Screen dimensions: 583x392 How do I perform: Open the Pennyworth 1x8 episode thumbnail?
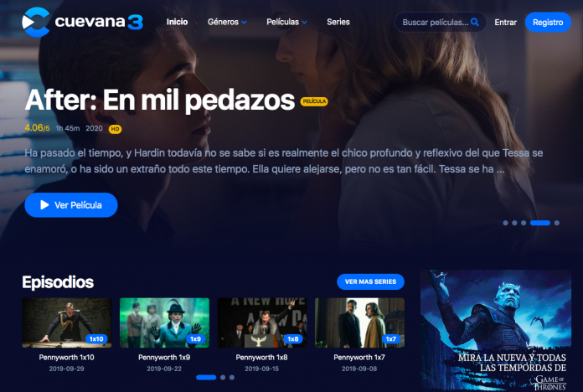pos(261,322)
